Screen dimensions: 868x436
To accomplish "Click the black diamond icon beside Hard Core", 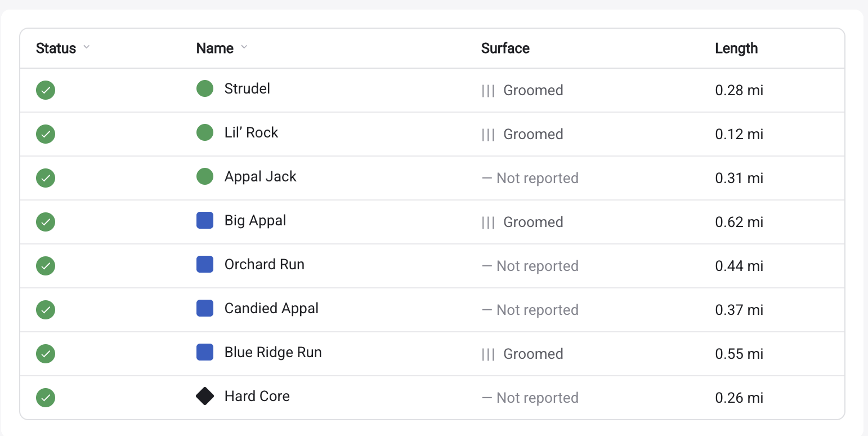I will point(205,396).
